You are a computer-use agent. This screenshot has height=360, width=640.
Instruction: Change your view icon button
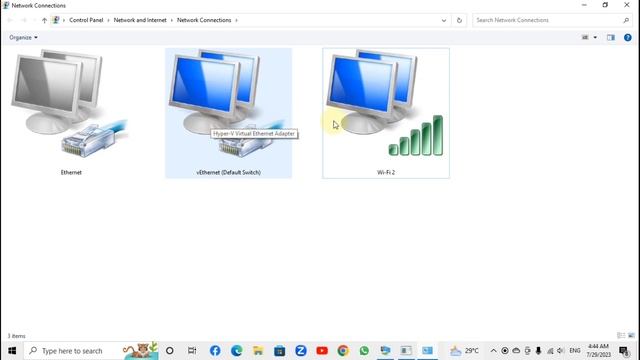(585, 37)
